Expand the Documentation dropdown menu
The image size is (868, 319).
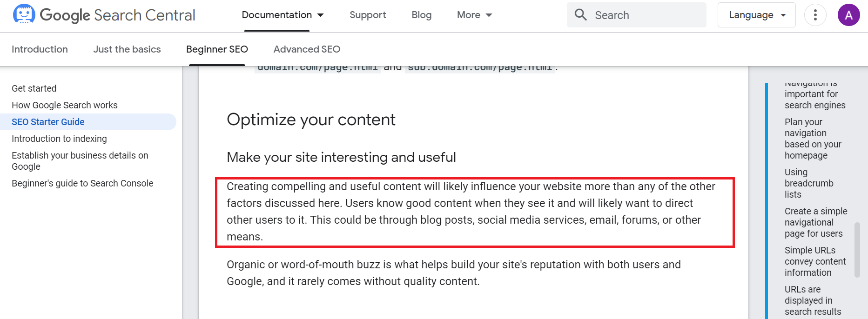(283, 15)
